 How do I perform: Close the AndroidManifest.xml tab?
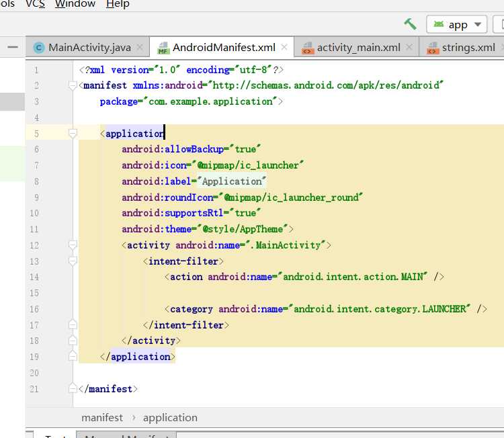tap(284, 47)
